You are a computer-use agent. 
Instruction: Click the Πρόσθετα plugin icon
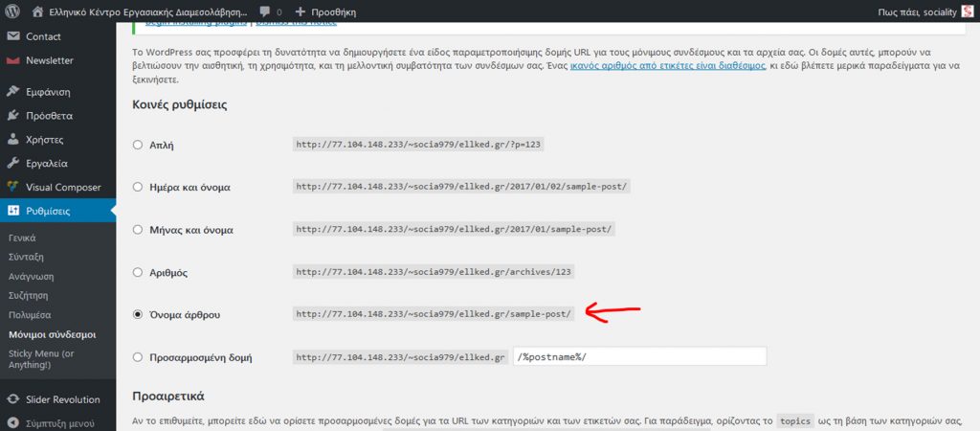12,116
